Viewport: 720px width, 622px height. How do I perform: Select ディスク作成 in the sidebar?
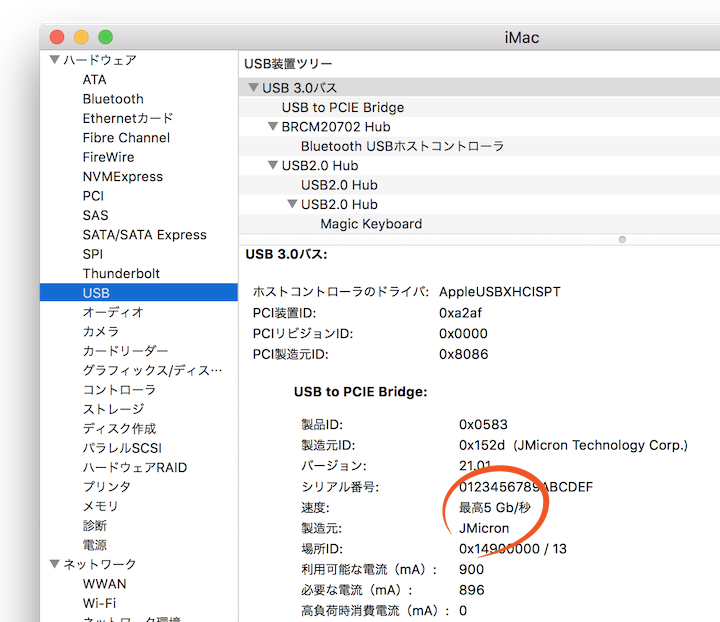119,429
